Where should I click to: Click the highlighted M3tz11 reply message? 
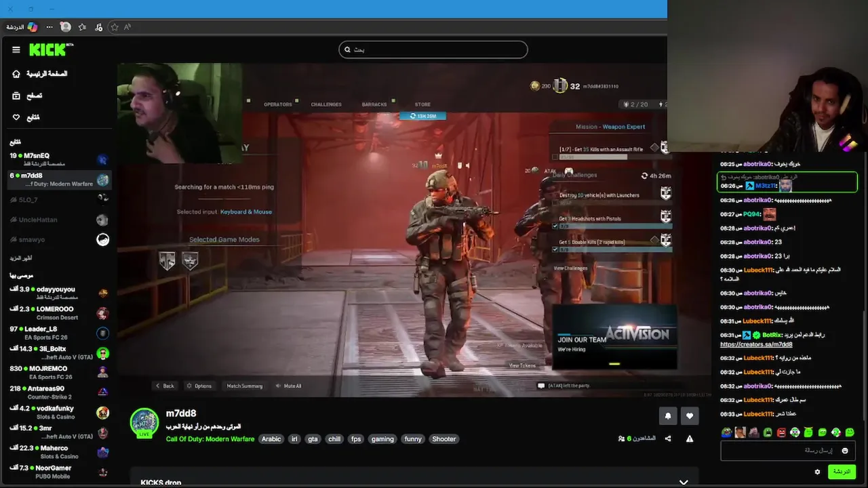pyautogui.click(x=787, y=182)
